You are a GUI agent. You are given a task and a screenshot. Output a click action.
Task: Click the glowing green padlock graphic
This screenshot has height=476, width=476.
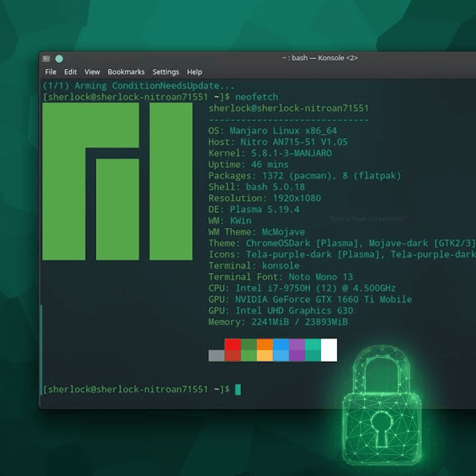[x=382, y=406]
